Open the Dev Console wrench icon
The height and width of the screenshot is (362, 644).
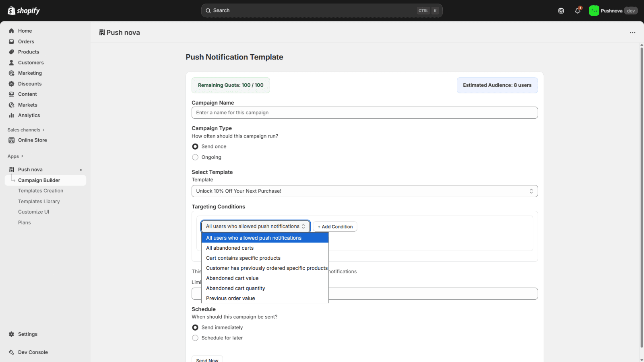11,352
